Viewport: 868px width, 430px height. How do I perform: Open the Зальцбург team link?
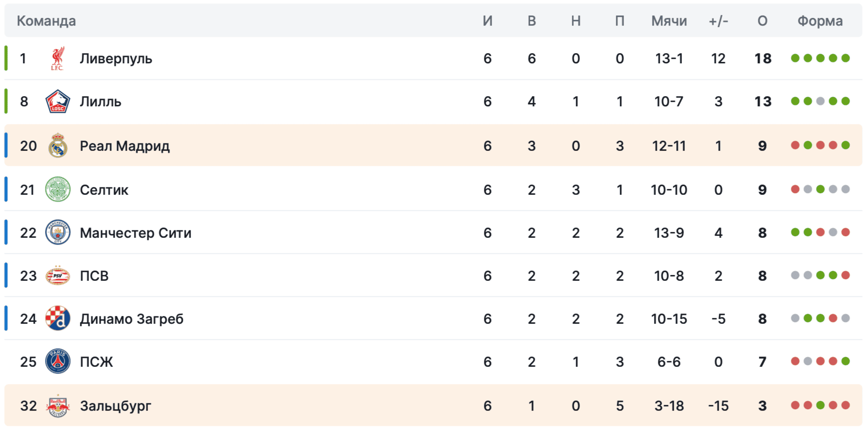[x=116, y=405]
